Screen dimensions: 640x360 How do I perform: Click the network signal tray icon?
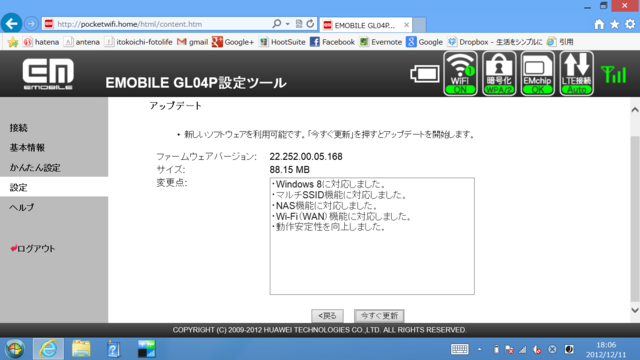523,349
